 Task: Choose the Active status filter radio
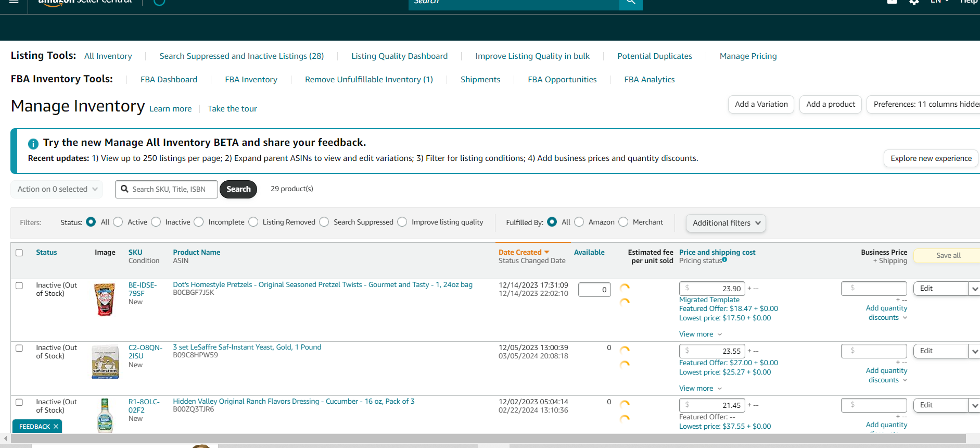pos(118,222)
